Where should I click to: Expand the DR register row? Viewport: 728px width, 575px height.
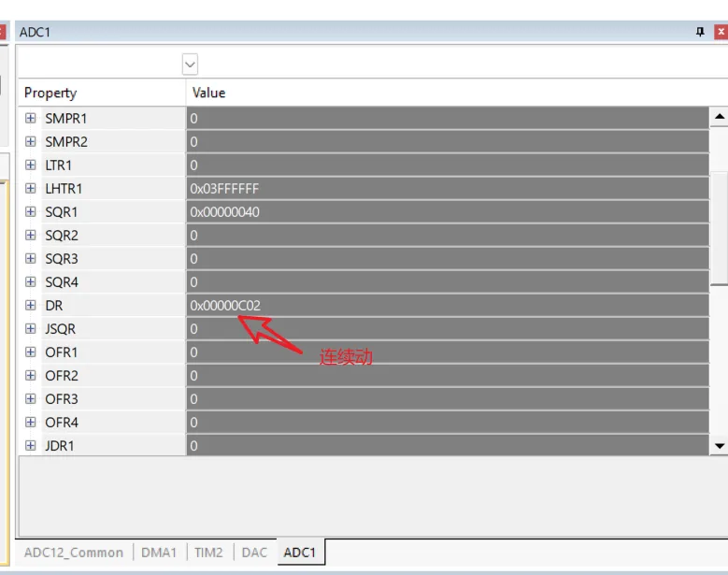(30, 305)
